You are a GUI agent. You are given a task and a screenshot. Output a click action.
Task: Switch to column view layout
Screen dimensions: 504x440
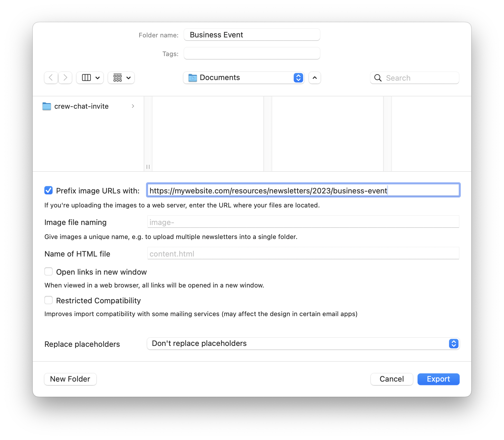(86, 77)
